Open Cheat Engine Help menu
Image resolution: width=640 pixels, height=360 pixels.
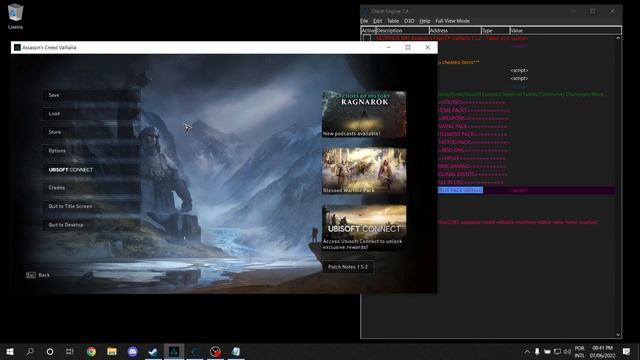click(x=424, y=21)
